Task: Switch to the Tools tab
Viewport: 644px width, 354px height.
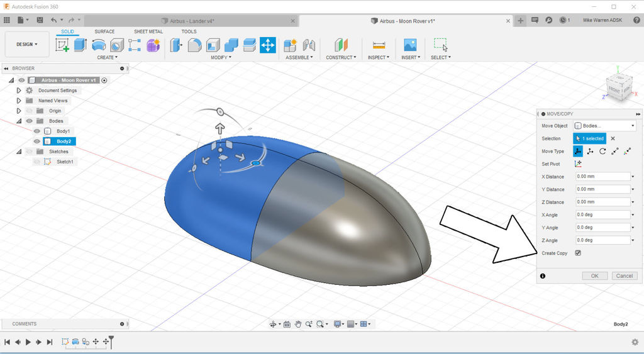Action: pos(189,31)
